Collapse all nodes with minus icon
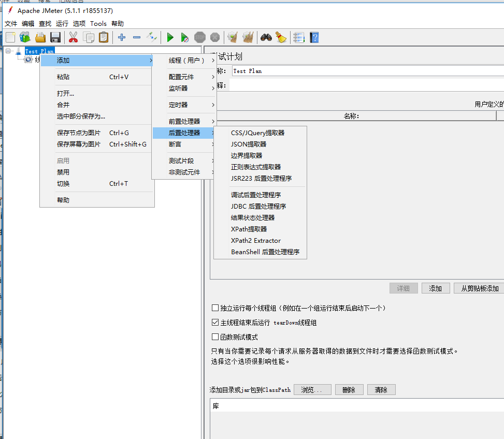This screenshot has width=504, height=439. pos(137,38)
